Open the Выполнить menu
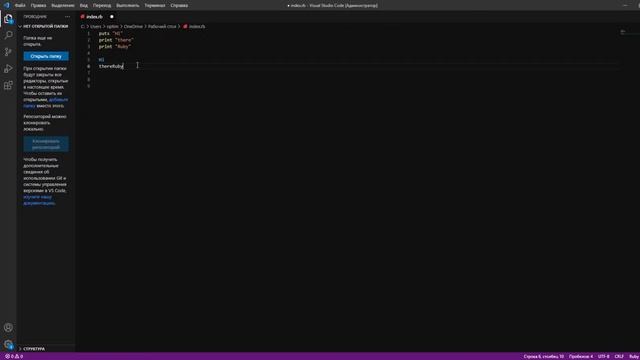 pyautogui.click(x=127, y=5)
